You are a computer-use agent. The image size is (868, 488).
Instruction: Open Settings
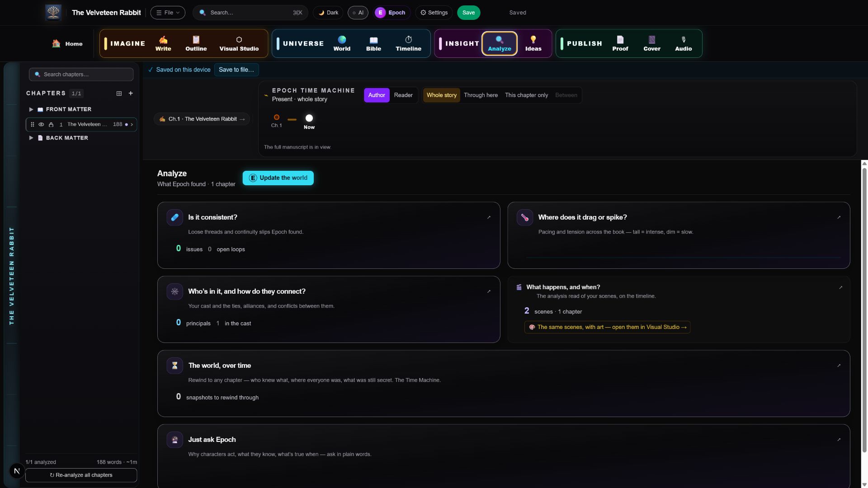pos(434,13)
